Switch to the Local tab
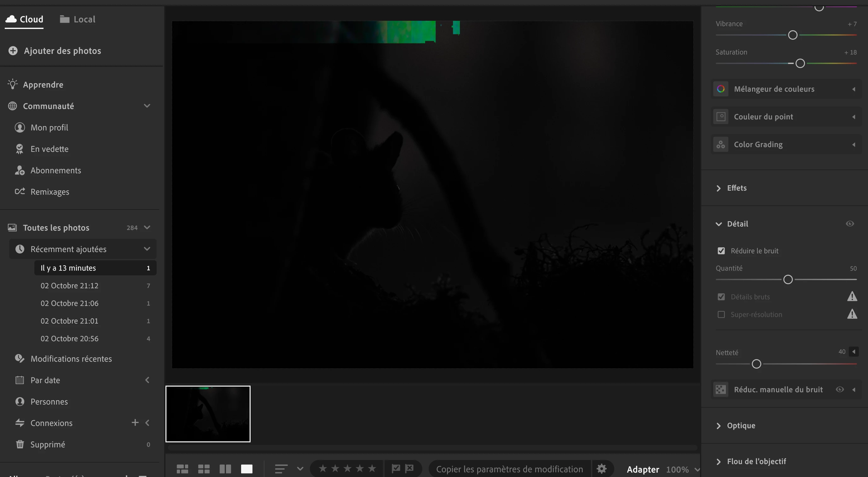This screenshot has width=868, height=477. point(78,19)
